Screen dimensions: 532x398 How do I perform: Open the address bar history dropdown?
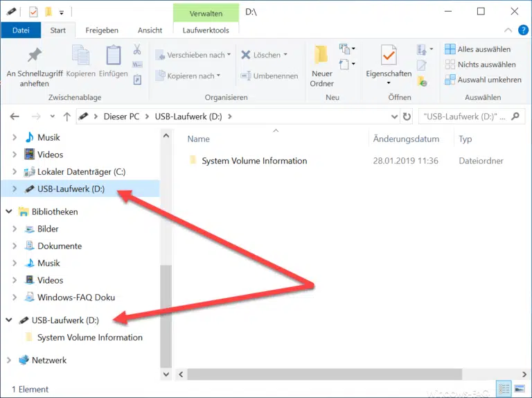[x=394, y=116]
